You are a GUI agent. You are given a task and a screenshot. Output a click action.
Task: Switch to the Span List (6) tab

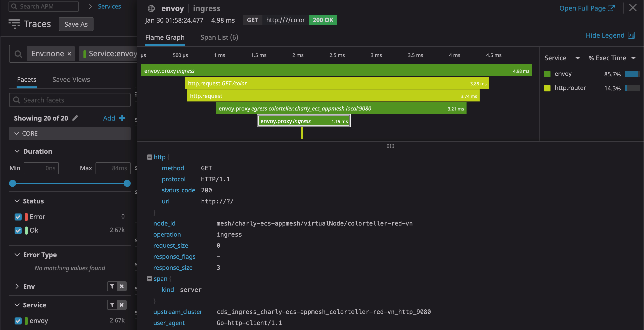pyautogui.click(x=219, y=37)
